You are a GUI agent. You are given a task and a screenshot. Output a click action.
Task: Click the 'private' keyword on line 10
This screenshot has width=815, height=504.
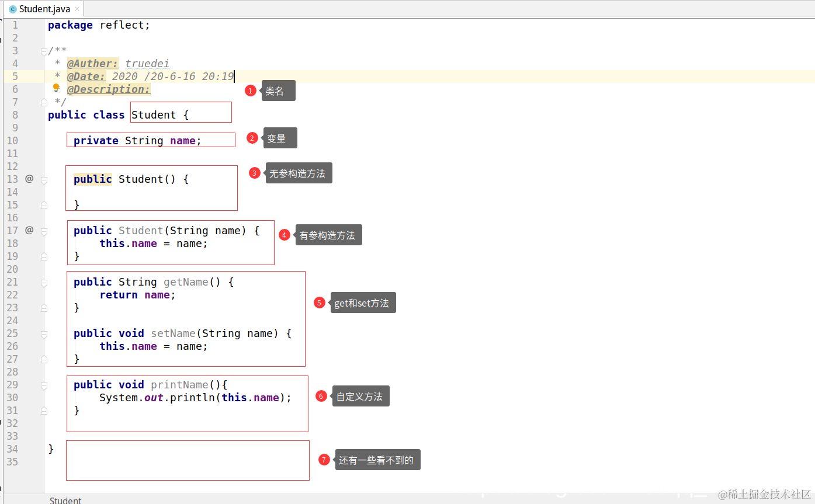(96, 141)
